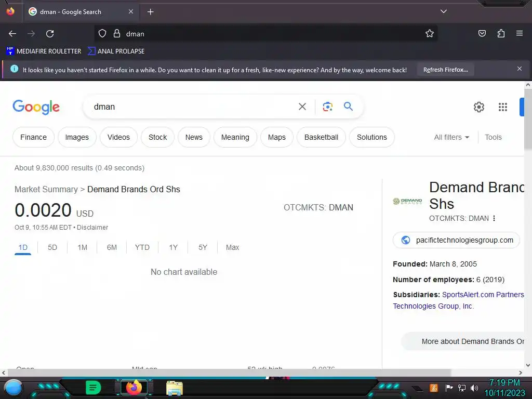Switch the chart to 6M range
Image resolution: width=532 pixels, height=399 pixels.
(x=112, y=247)
